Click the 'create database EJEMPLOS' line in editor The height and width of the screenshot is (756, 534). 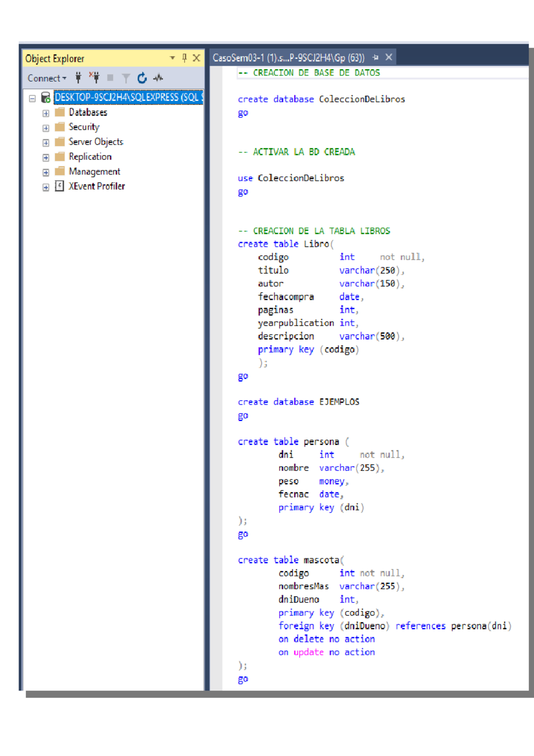pyautogui.click(x=298, y=402)
